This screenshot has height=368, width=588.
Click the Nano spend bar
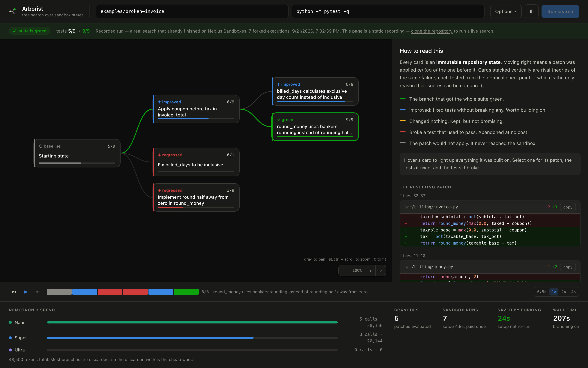pyautogui.click(x=192, y=323)
